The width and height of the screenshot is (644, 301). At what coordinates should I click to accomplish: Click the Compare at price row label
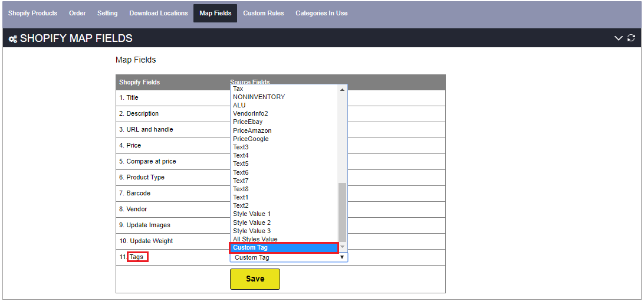(147, 161)
